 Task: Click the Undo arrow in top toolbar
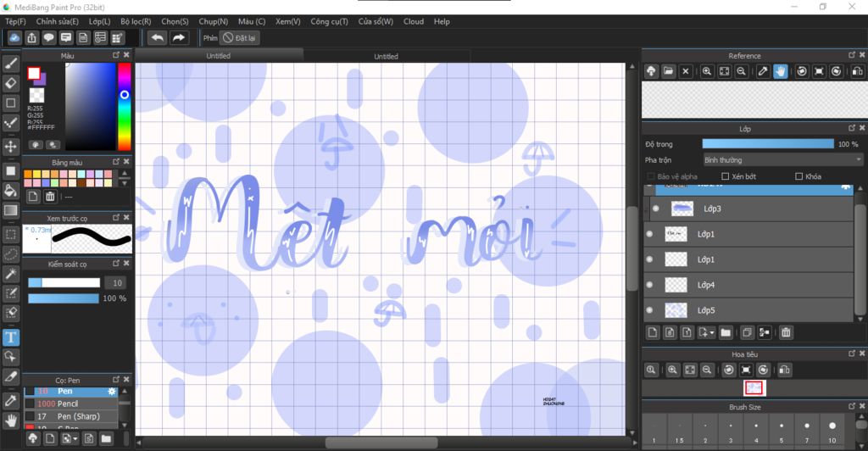point(157,37)
